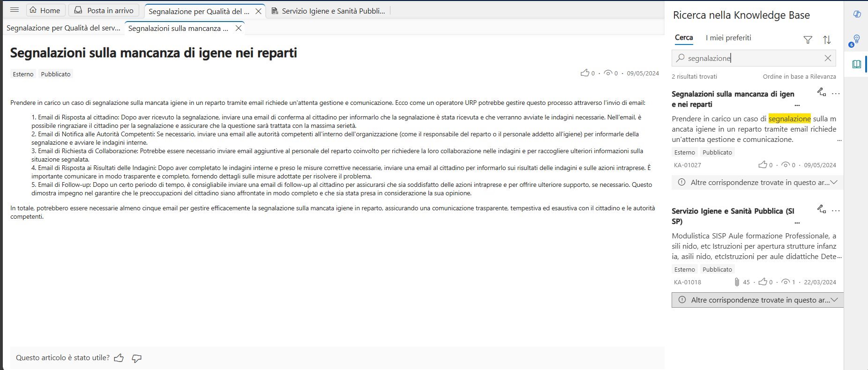Viewport: 868px width, 370px height.
Task: Open the hamburger site map menu
Action: 14,10
